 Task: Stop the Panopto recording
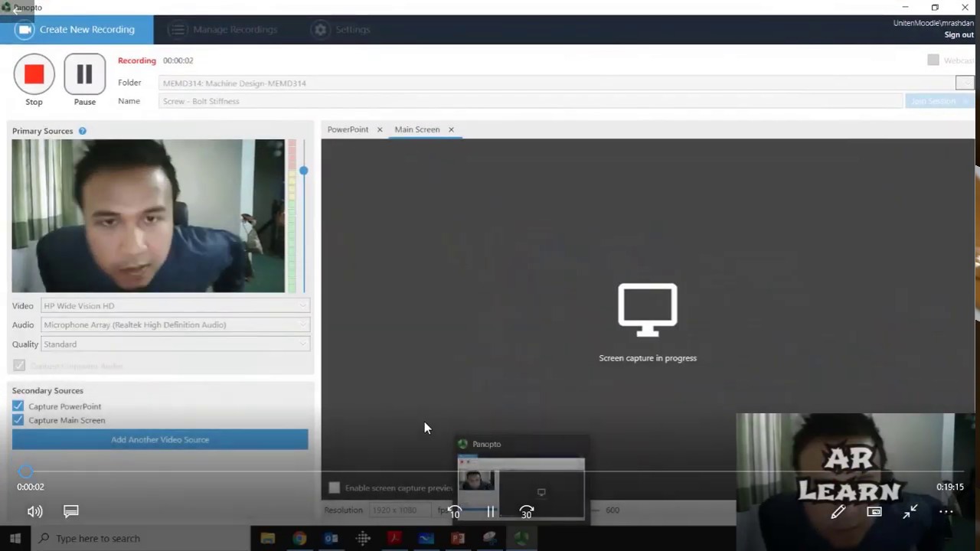[34, 74]
